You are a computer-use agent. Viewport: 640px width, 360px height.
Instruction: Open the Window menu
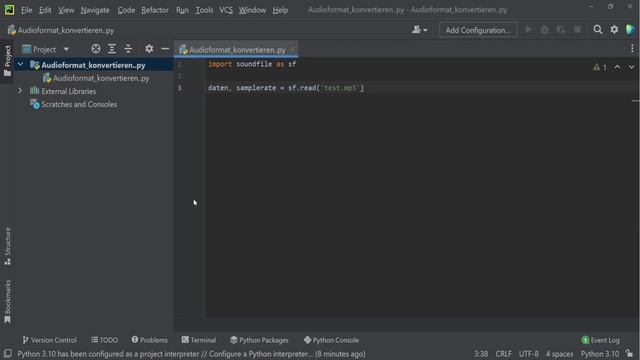click(252, 10)
